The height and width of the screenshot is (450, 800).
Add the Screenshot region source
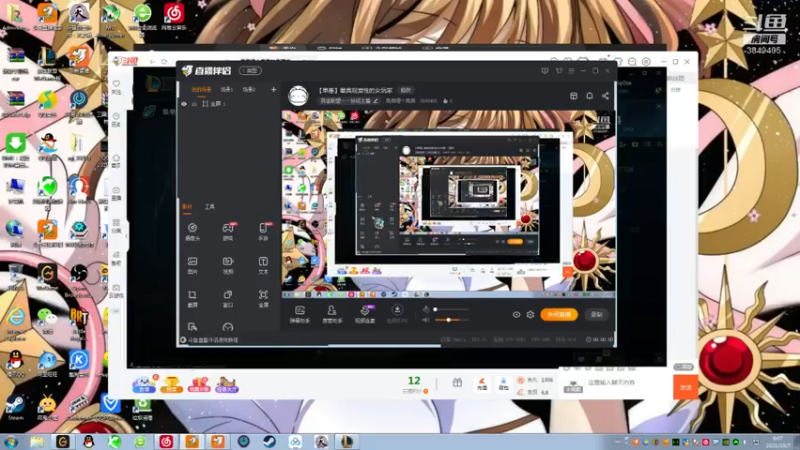point(192,298)
